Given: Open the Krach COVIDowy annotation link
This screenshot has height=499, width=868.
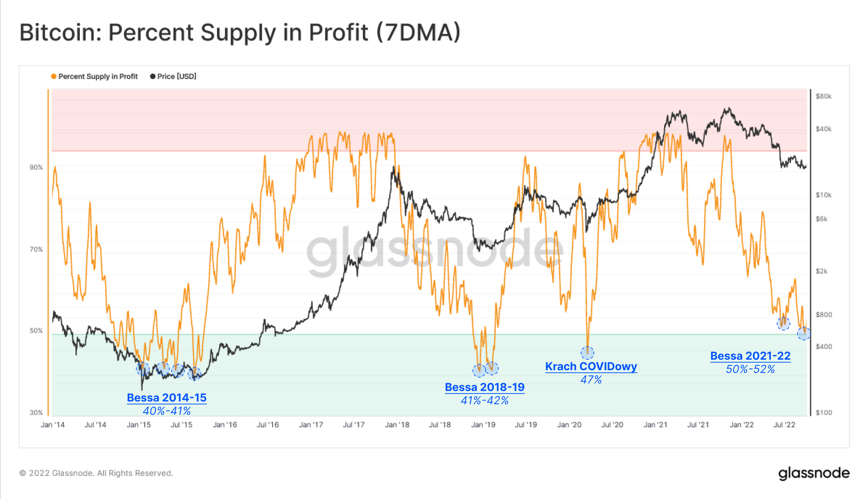Looking at the screenshot, I should pos(591,366).
